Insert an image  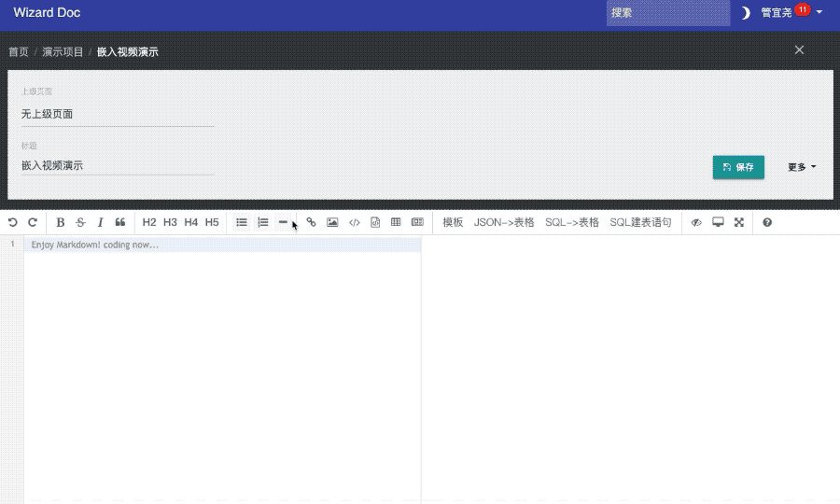click(332, 222)
